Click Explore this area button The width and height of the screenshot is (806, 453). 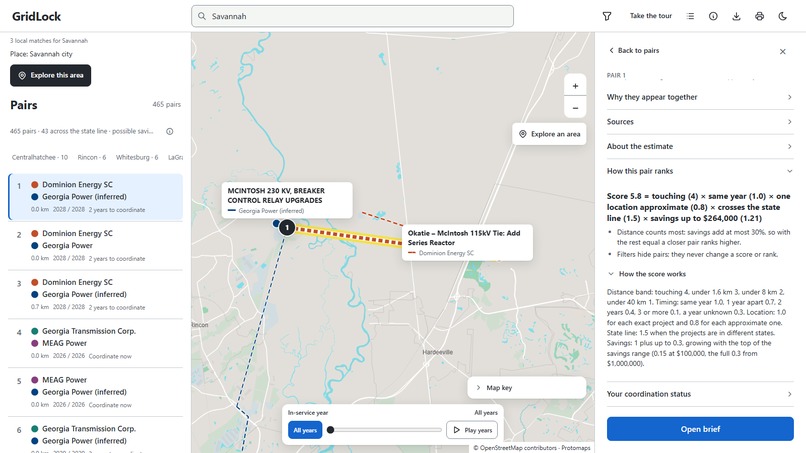coord(50,75)
